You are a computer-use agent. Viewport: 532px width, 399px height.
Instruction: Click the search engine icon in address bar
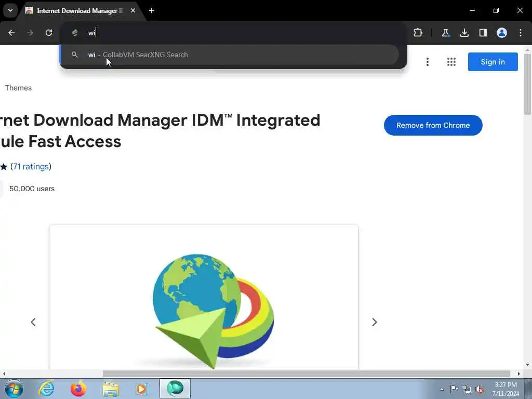[75, 33]
